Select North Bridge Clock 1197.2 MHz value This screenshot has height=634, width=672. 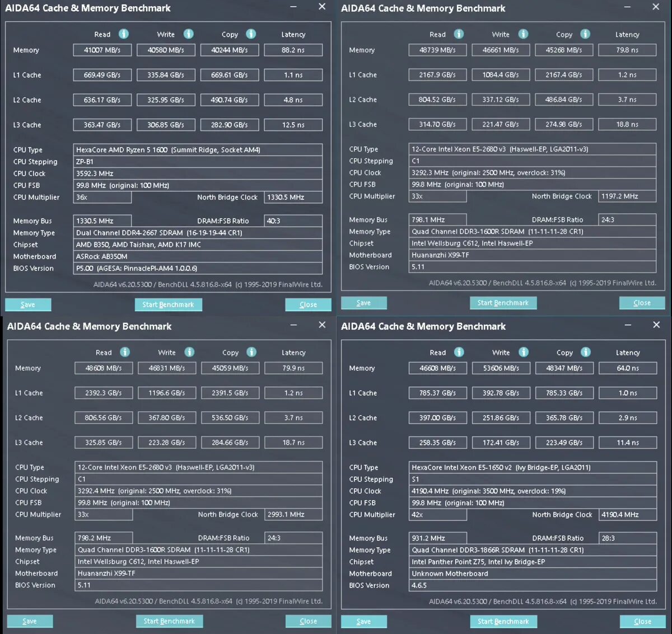[627, 196]
